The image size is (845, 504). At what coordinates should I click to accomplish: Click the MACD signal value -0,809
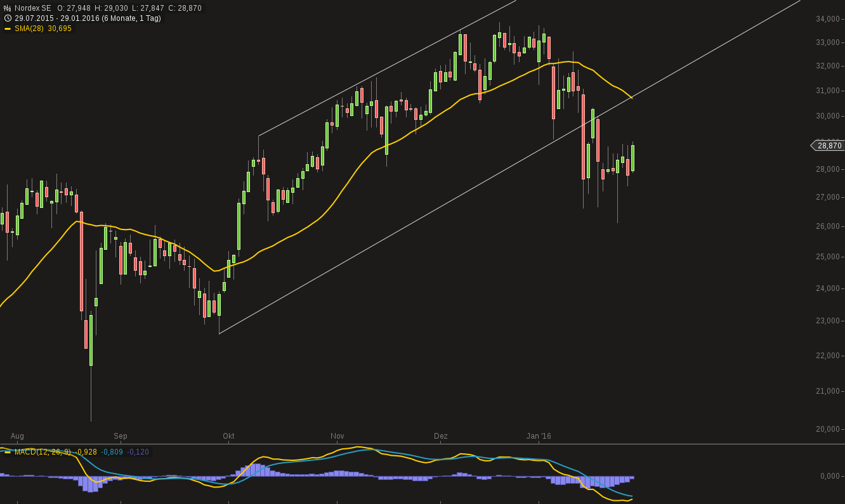click(x=112, y=452)
